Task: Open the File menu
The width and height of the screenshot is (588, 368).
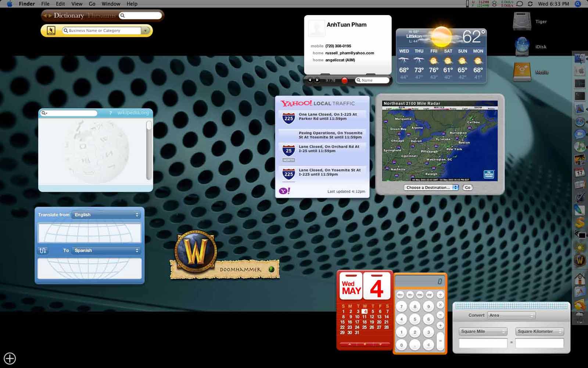Action: (x=45, y=4)
